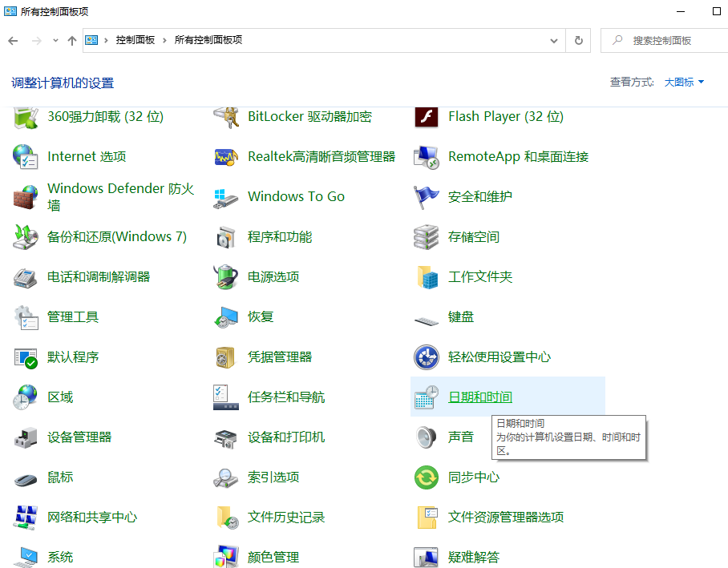
Task: Open 同步中心
Action: tap(475, 477)
